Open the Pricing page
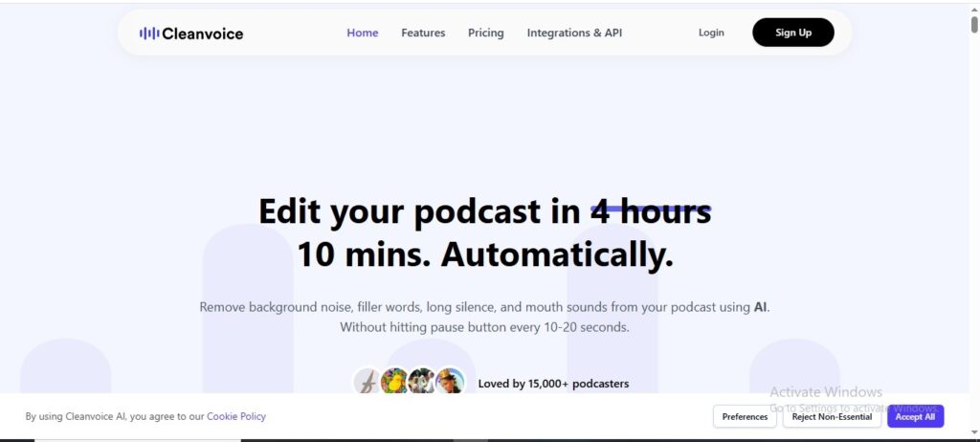The height and width of the screenshot is (442, 980). coord(485,33)
